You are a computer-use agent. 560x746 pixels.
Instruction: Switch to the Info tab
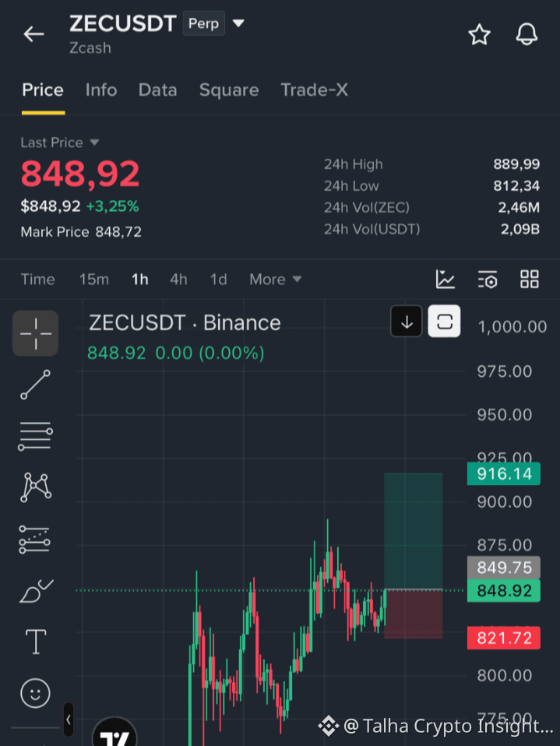(101, 90)
